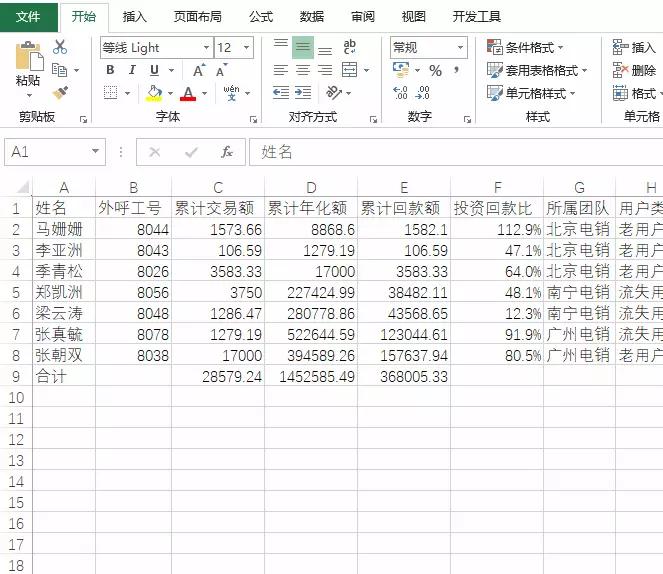Select cell containing 马姗姗
Image resolution: width=663 pixels, height=574 pixels.
tap(64, 229)
